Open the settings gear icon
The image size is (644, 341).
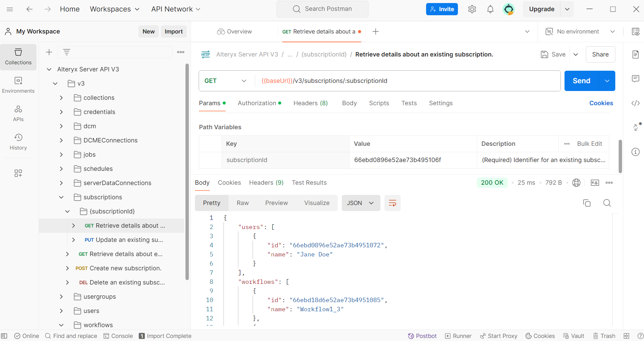pos(472,9)
